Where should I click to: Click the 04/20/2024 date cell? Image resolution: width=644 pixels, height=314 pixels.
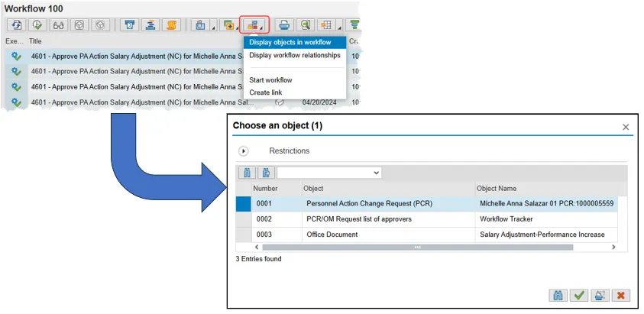tap(319, 102)
